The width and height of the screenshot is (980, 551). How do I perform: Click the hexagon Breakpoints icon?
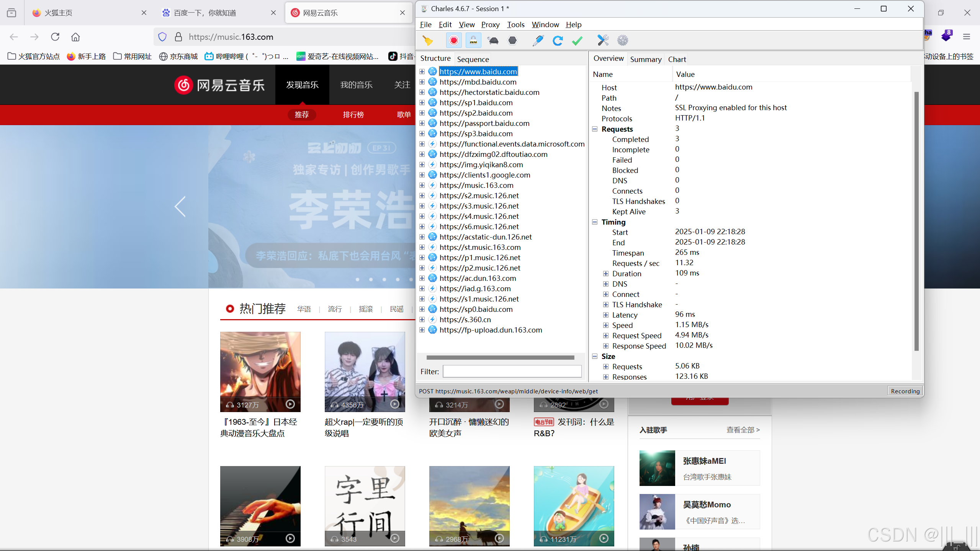coord(512,40)
